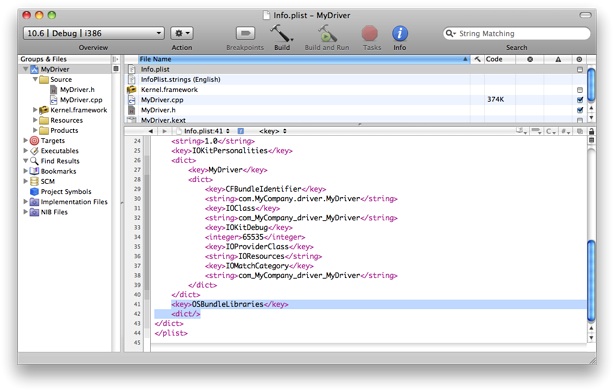
Task: Click the File Name column header
Action: (x=303, y=59)
